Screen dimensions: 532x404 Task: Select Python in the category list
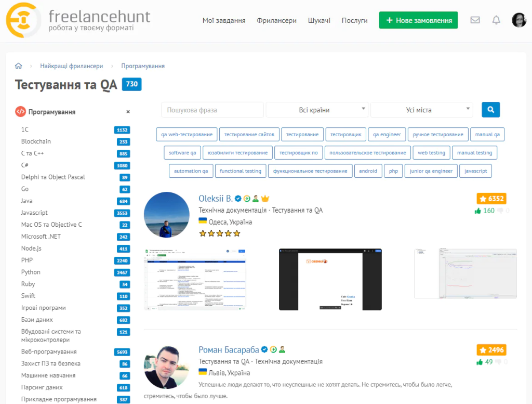coord(31,272)
